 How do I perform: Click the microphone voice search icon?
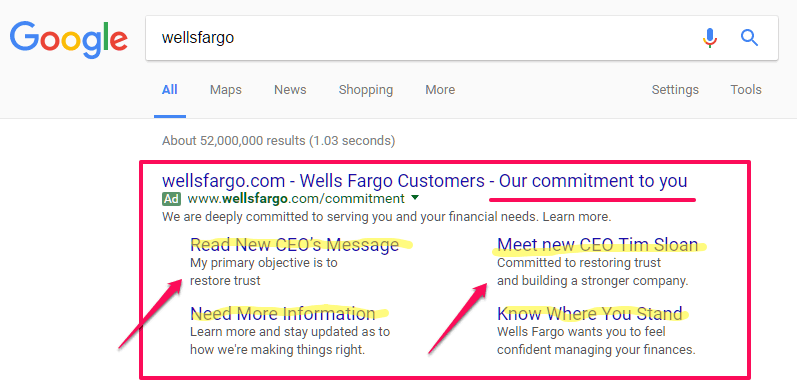coord(710,38)
